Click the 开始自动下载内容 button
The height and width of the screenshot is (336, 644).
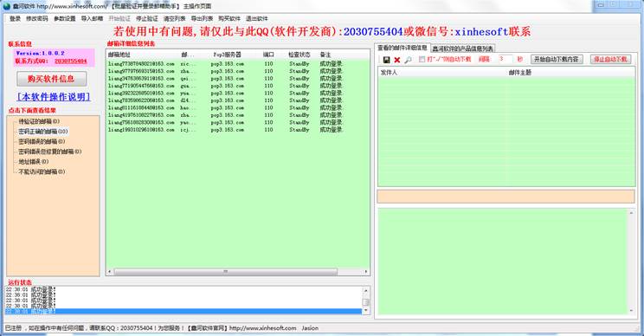tap(556, 59)
